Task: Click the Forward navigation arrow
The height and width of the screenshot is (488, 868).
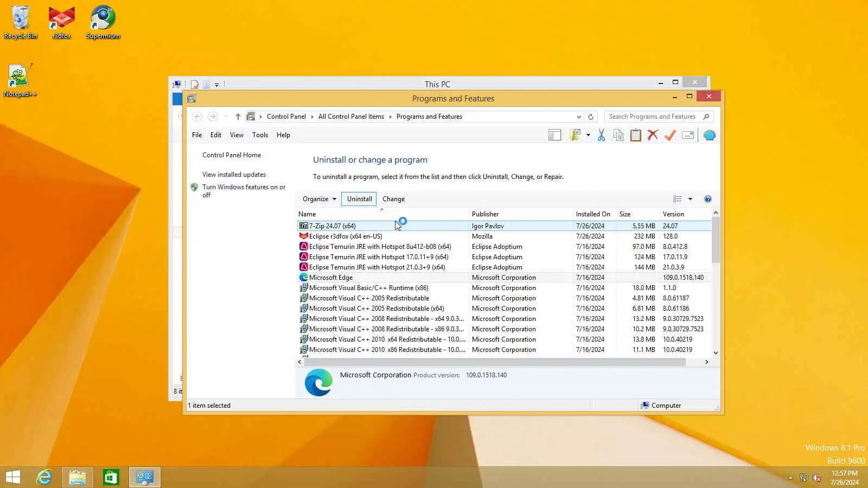Action: point(213,117)
